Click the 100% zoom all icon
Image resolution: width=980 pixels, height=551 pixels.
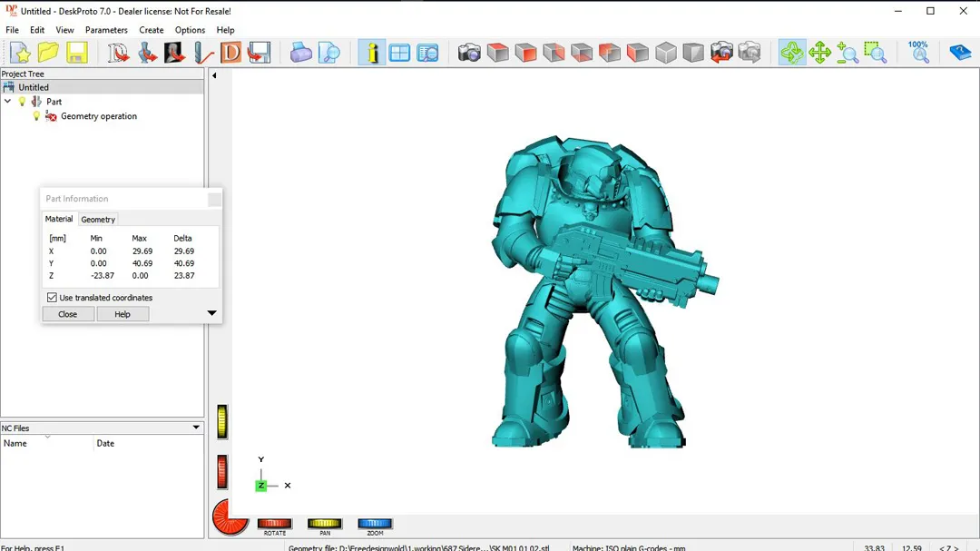click(x=918, y=53)
